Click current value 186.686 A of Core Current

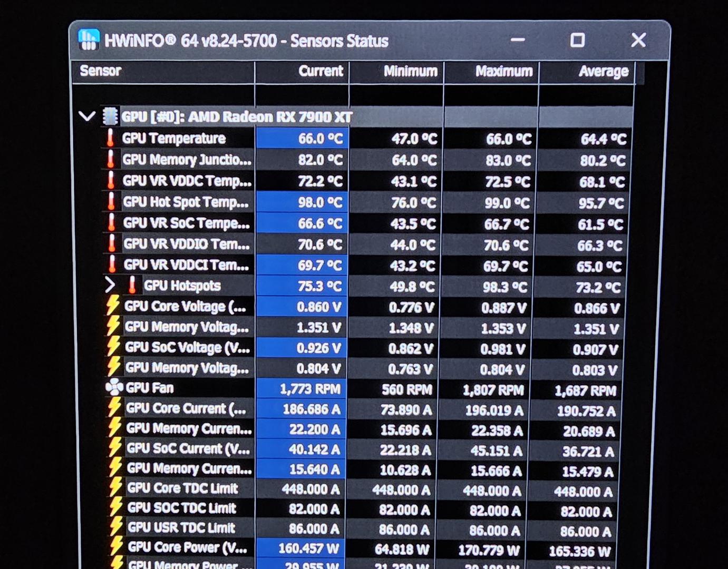coord(312,409)
